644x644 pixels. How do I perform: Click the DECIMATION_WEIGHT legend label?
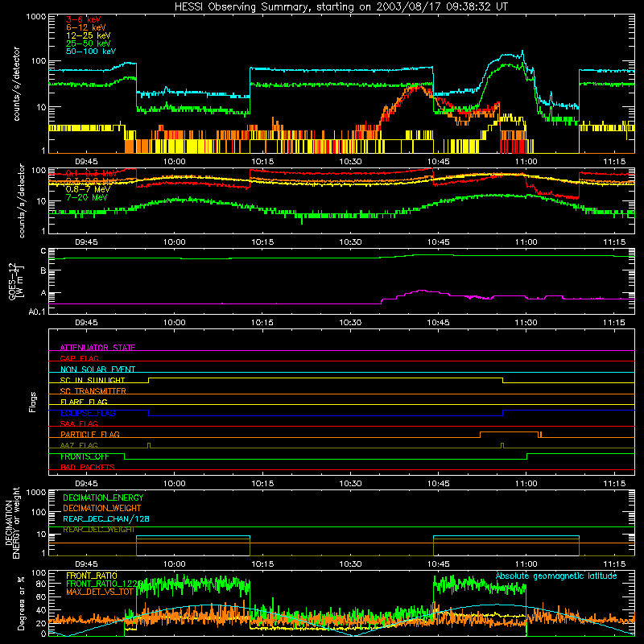click(x=102, y=508)
